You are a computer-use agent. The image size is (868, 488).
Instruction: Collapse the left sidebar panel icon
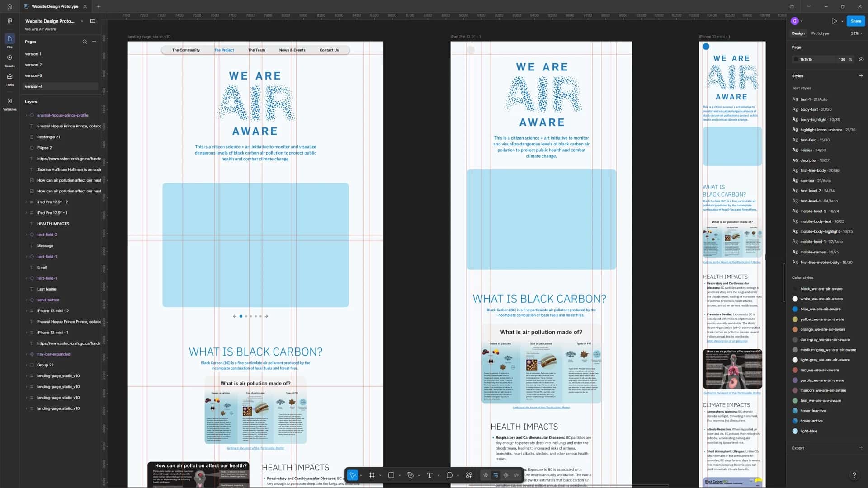[93, 21]
